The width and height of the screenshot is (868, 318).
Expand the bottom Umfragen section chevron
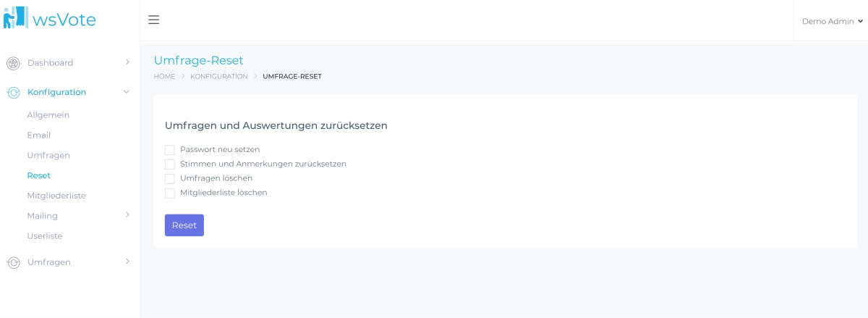tap(127, 261)
